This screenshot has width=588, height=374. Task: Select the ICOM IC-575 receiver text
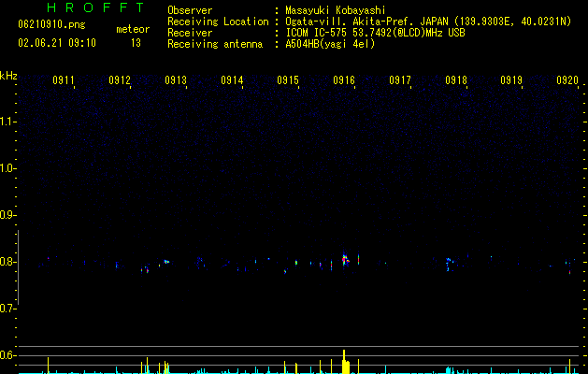tap(375, 33)
